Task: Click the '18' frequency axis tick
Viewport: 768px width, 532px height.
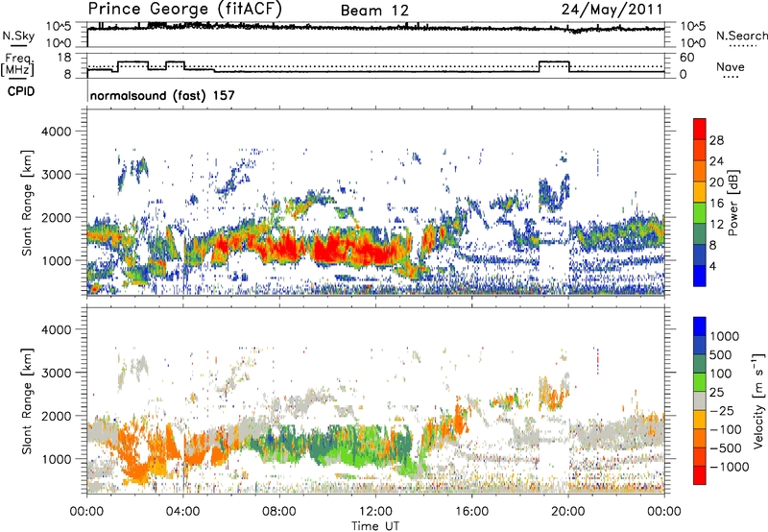Action: (64, 58)
